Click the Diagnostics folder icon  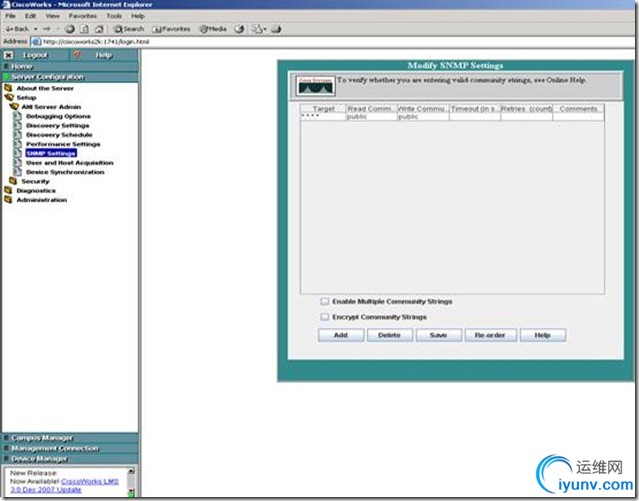click(8, 190)
